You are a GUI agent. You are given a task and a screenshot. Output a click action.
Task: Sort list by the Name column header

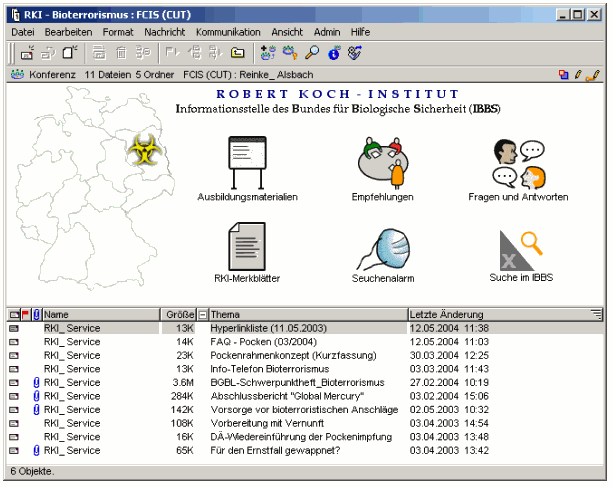(101, 315)
